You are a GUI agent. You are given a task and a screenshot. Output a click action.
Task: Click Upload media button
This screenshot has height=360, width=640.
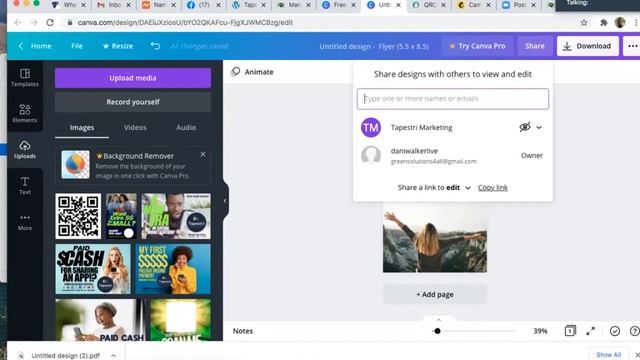(133, 78)
